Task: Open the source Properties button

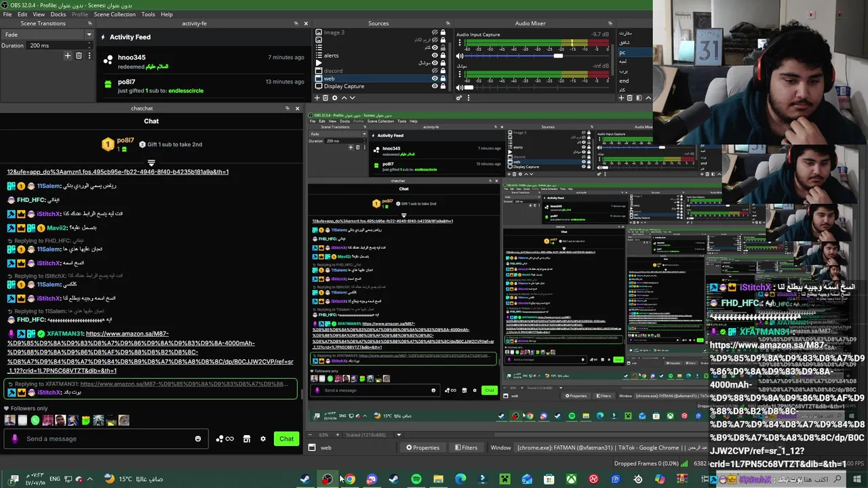Action: 422,447
